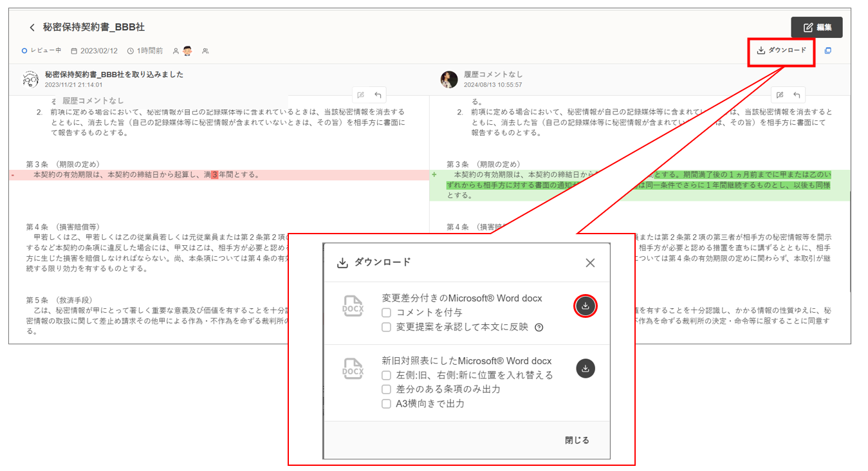Download the 新旧対照表 Word docx file
The width and height of the screenshot is (868, 471).
(x=585, y=369)
